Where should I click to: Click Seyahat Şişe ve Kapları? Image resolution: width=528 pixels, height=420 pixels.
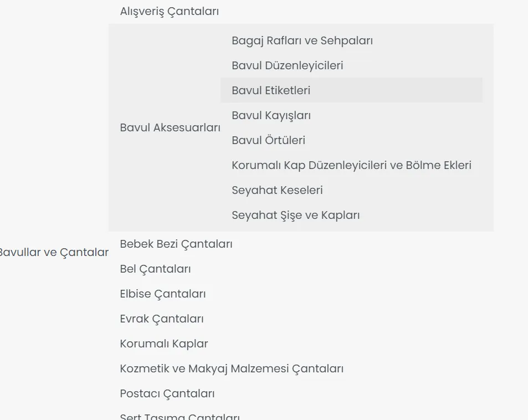(x=295, y=215)
